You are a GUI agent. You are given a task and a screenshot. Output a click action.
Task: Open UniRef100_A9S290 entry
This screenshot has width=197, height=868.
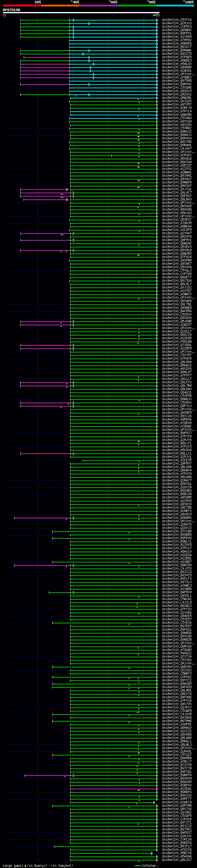click(x=177, y=125)
